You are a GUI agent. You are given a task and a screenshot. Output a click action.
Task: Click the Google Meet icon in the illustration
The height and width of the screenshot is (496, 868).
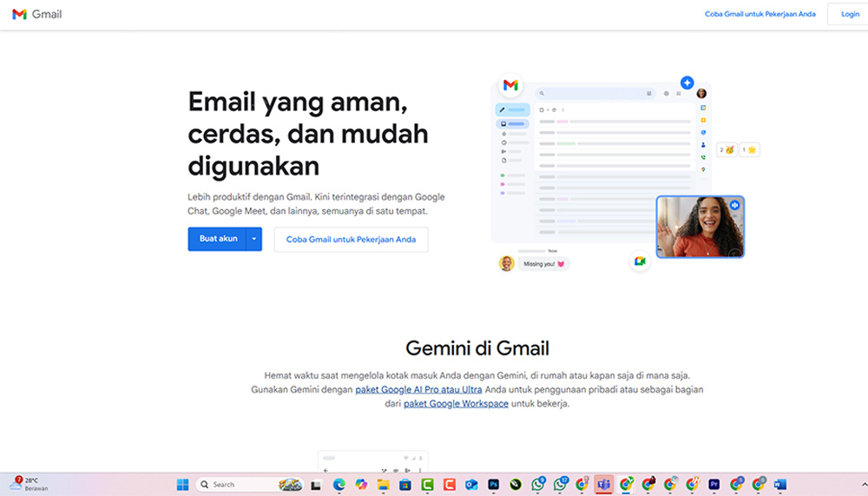[x=640, y=261]
